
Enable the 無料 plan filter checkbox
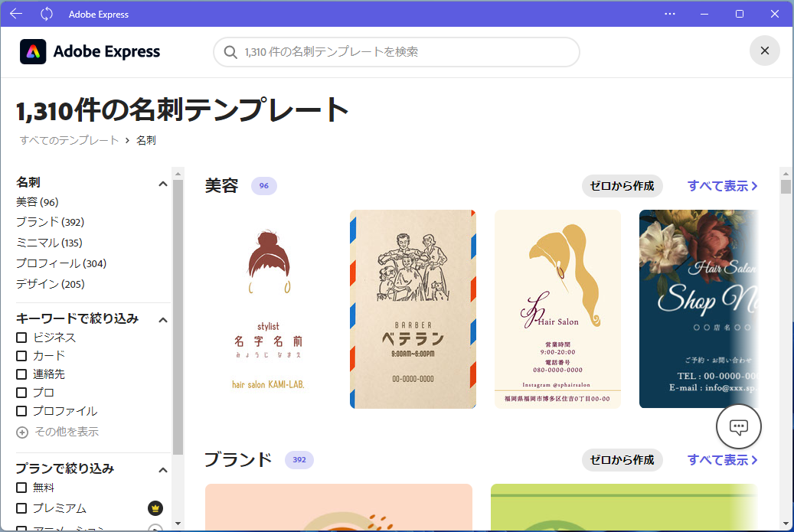click(21, 488)
